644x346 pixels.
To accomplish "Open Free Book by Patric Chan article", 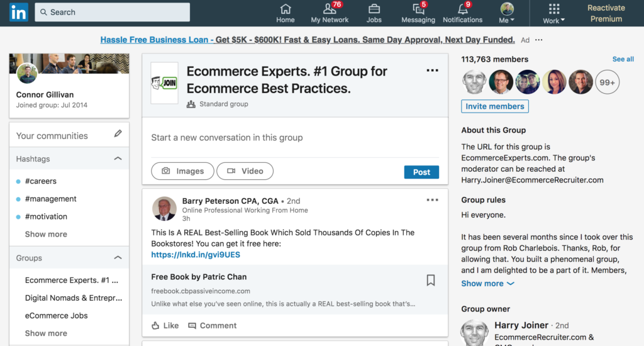I will click(x=199, y=277).
